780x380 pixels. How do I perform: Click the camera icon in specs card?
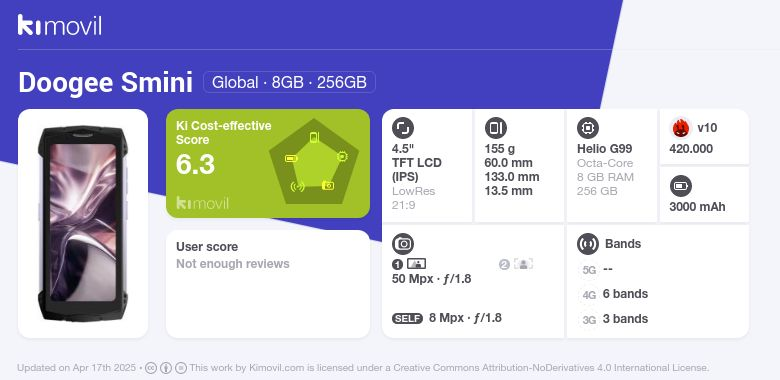pyautogui.click(x=403, y=244)
